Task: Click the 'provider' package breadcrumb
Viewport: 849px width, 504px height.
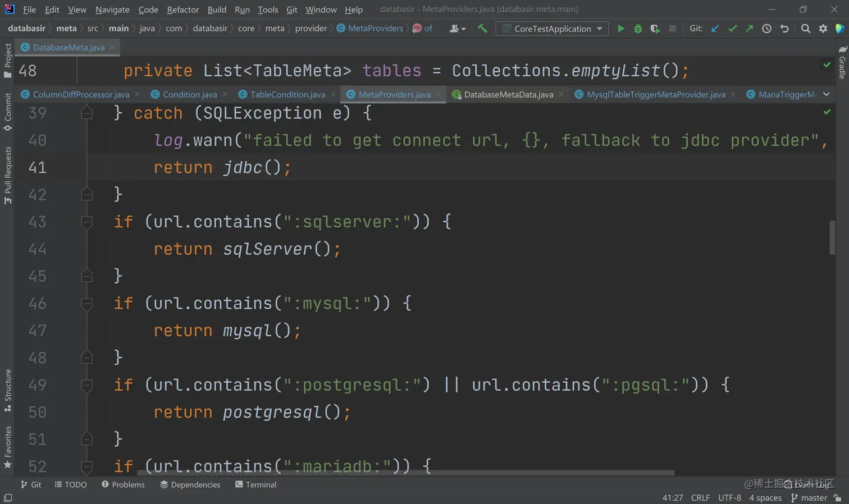Action: 311,28
